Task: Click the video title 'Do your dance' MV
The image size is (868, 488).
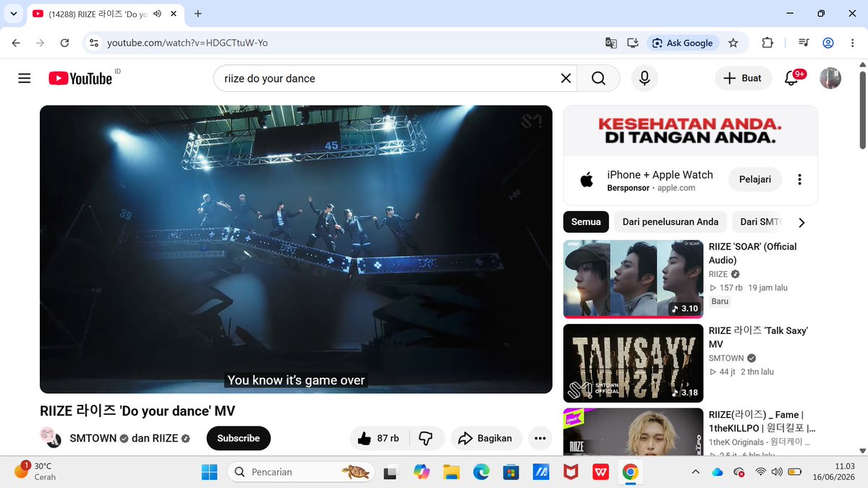Action: tap(137, 411)
